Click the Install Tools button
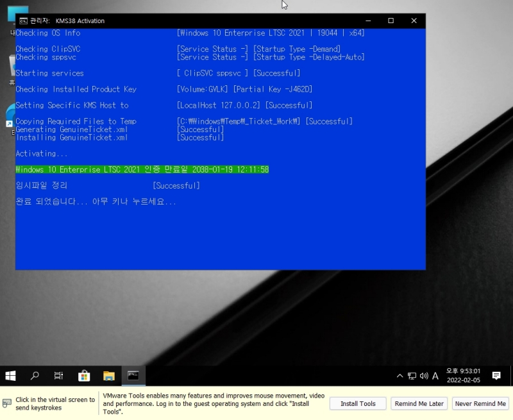Screen dimensions: 513x420 point(358,403)
